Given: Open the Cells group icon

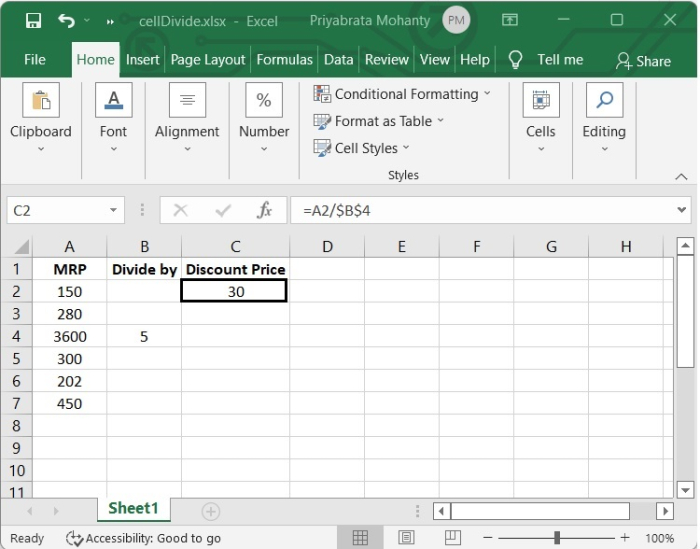Looking at the screenshot, I should coord(540,101).
